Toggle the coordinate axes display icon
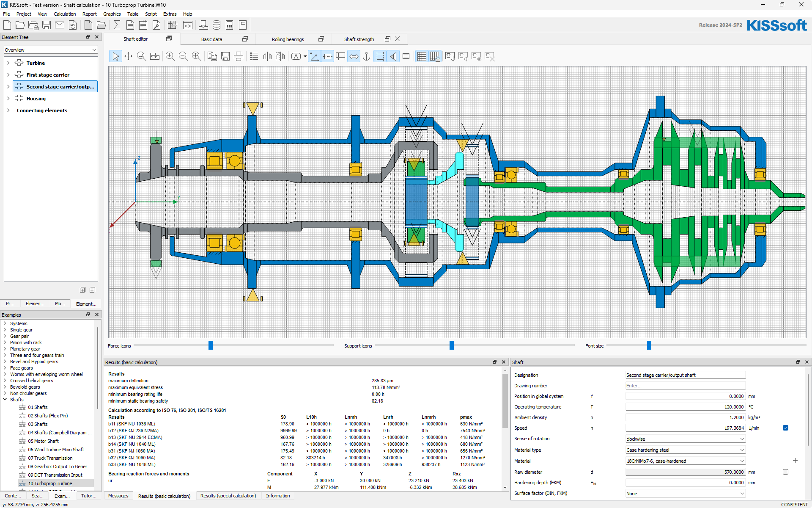Image resolution: width=812 pixels, height=508 pixels. coord(314,56)
